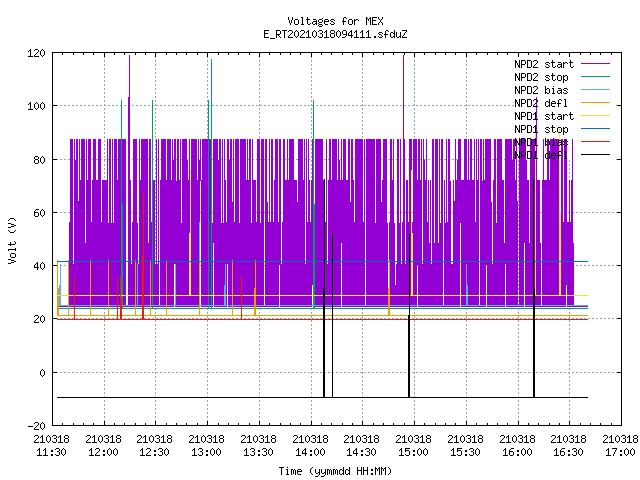Viewport: 640px width, 480px height.
Task: Click the x-axis tick label 14:30
Action: coord(361,452)
